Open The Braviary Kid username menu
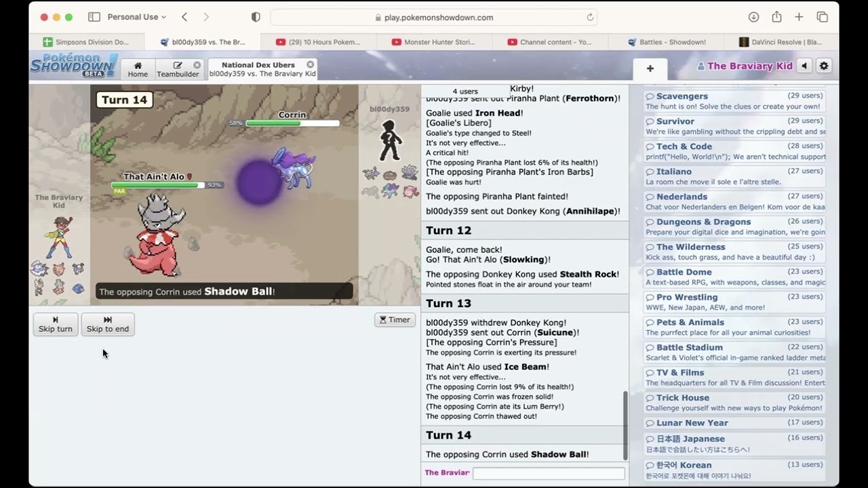This screenshot has width=868, height=488. pyautogui.click(x=745, y=66)
